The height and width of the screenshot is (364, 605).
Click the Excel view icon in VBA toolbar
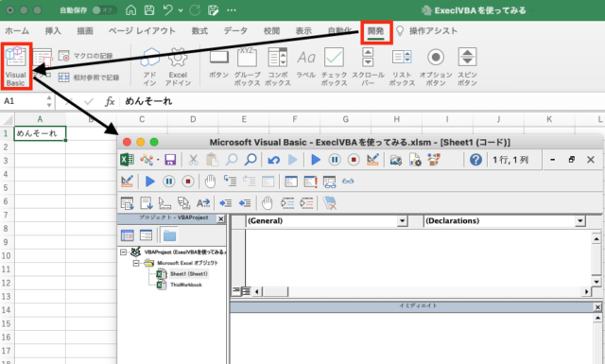point(128,160)
